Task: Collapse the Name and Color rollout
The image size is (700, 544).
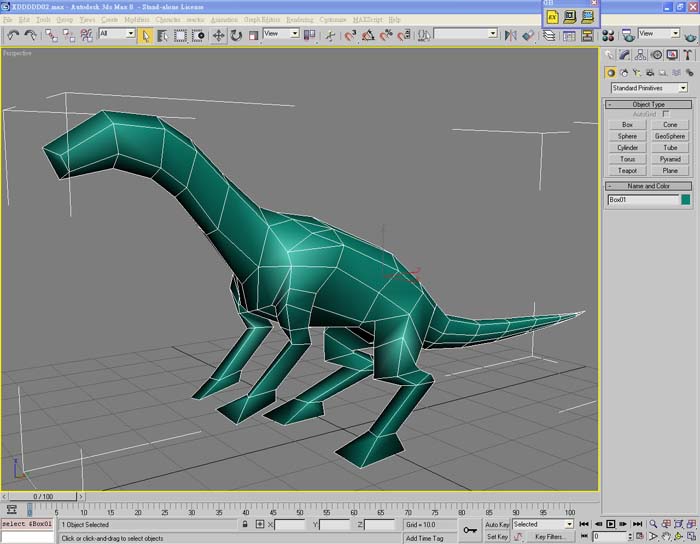Action: pos(648,186)
